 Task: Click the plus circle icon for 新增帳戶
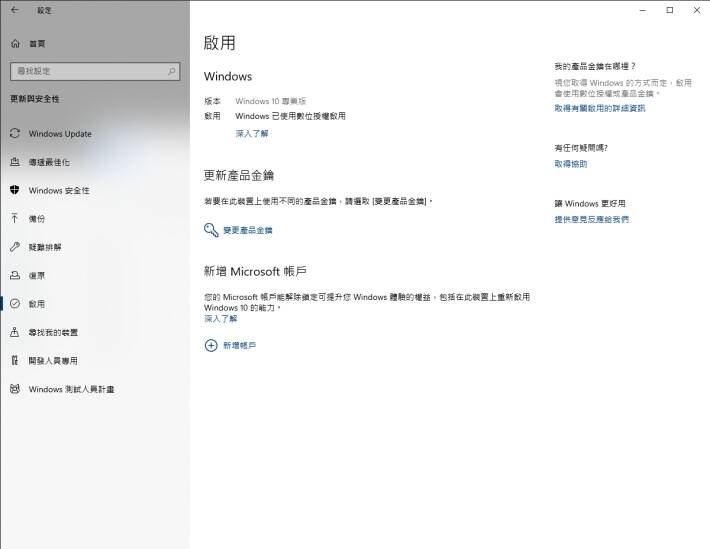211,346
